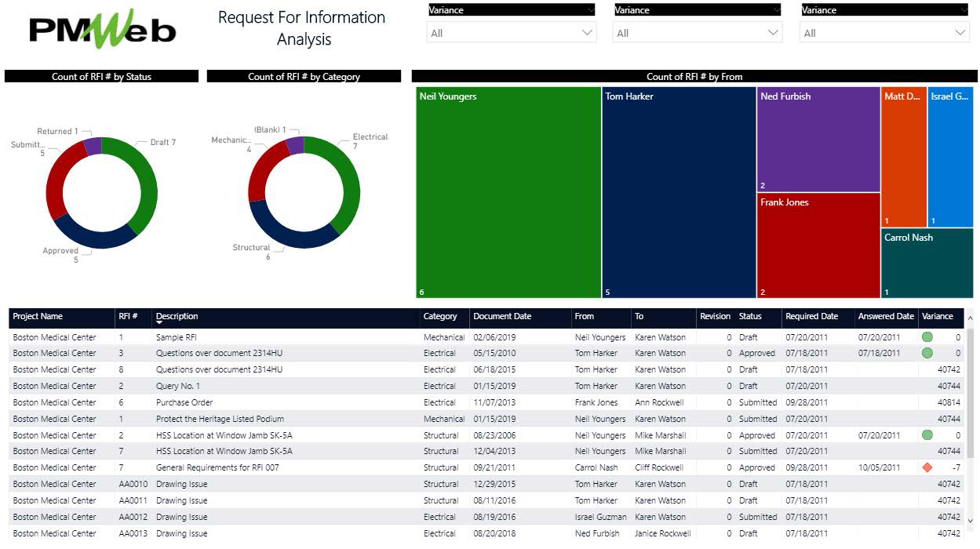
Task: Open the leftmost Variance slicer dropdown
Action: [512, 33]
